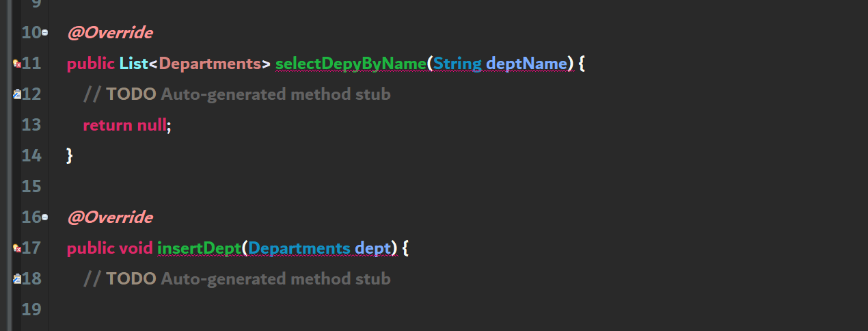Click the String type in the parameter list

tap(457, 64)
